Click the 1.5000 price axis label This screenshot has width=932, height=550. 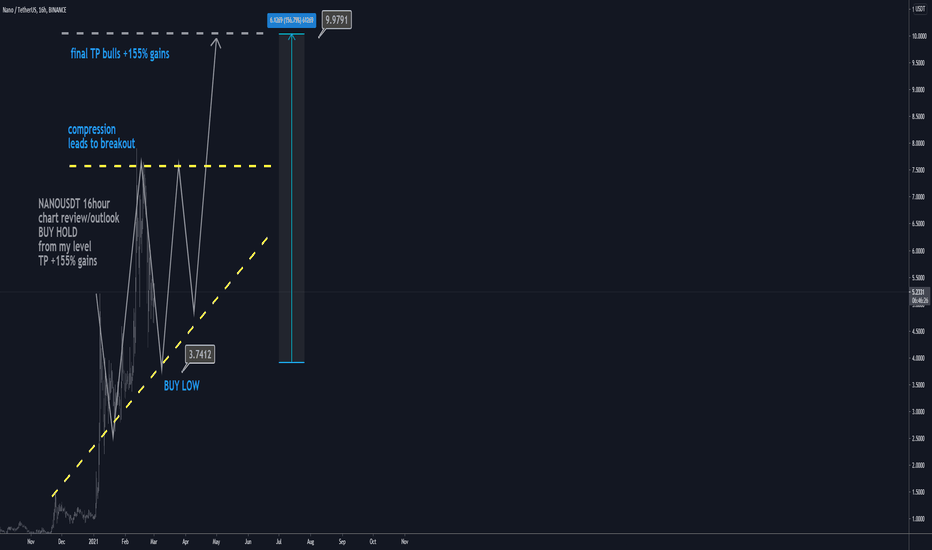[x=919, y=492]
